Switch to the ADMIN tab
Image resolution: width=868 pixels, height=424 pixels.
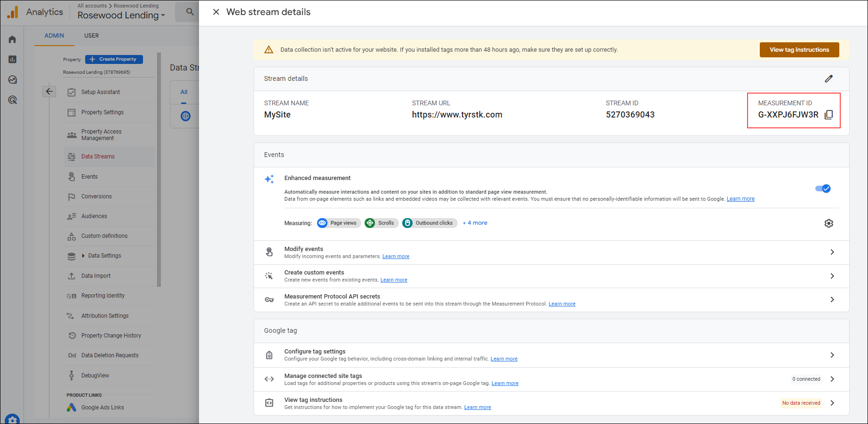54,36
